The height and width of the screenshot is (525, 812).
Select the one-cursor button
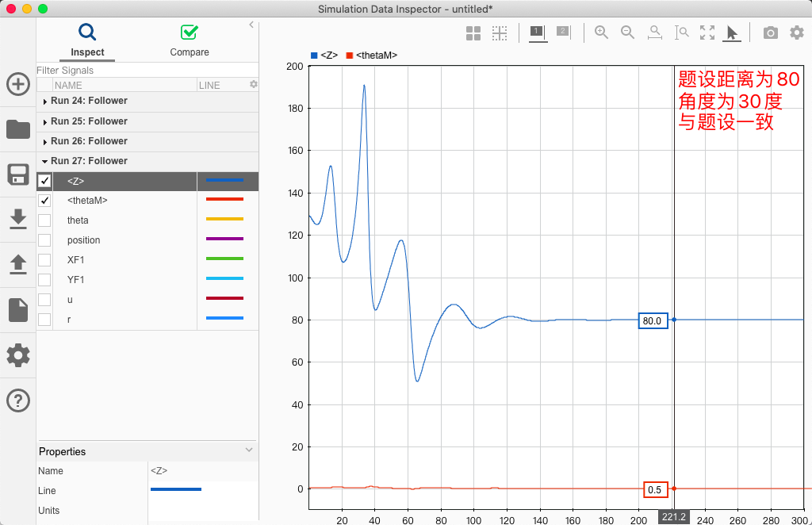pos(538,33)
